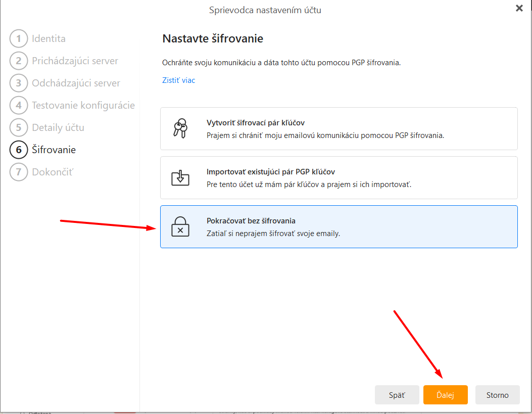Click step 2 number circle
The height and width of the screenshot is (414, 532).
point(19,61)
